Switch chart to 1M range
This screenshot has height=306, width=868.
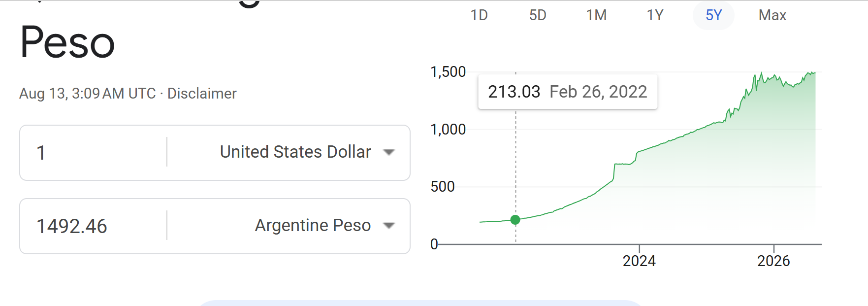(x=596, y=15)
